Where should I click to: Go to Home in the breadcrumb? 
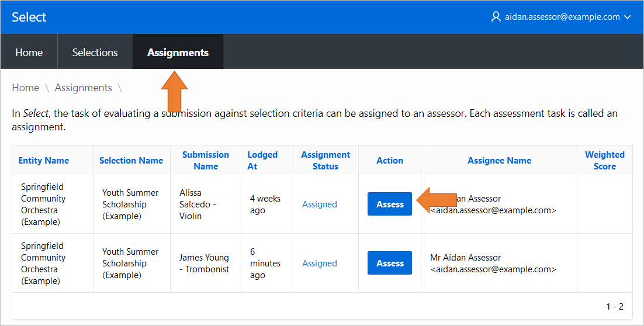[x=26, y=88]
